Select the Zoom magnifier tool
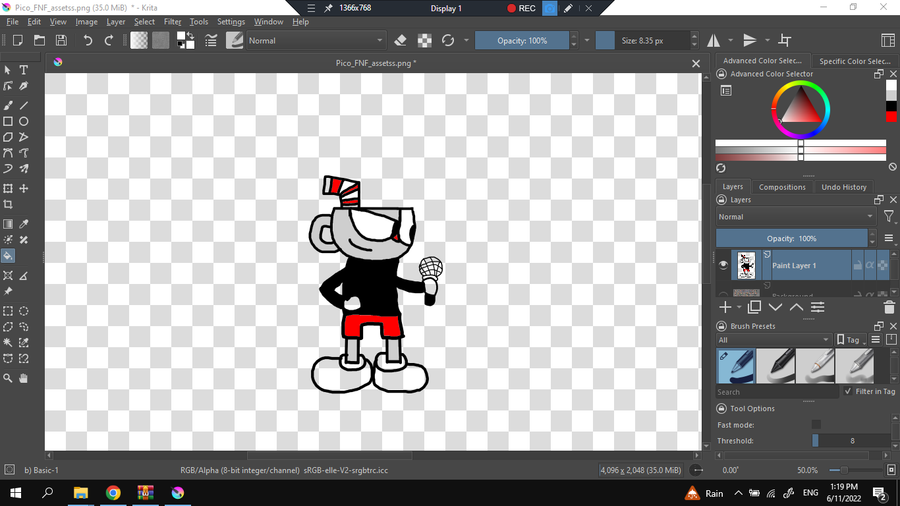Screen dimensions: 900x506 pyautogui.click(x=8, y=379)
